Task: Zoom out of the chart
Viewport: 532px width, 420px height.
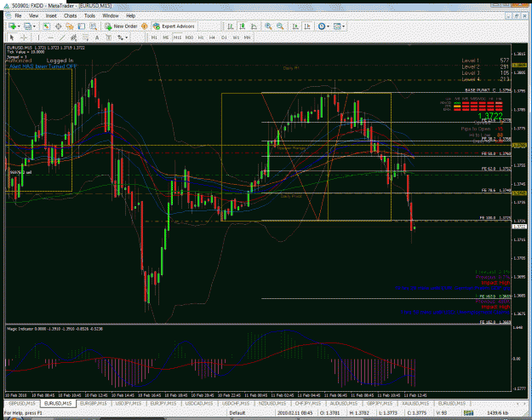Action: tap(280, 26)
